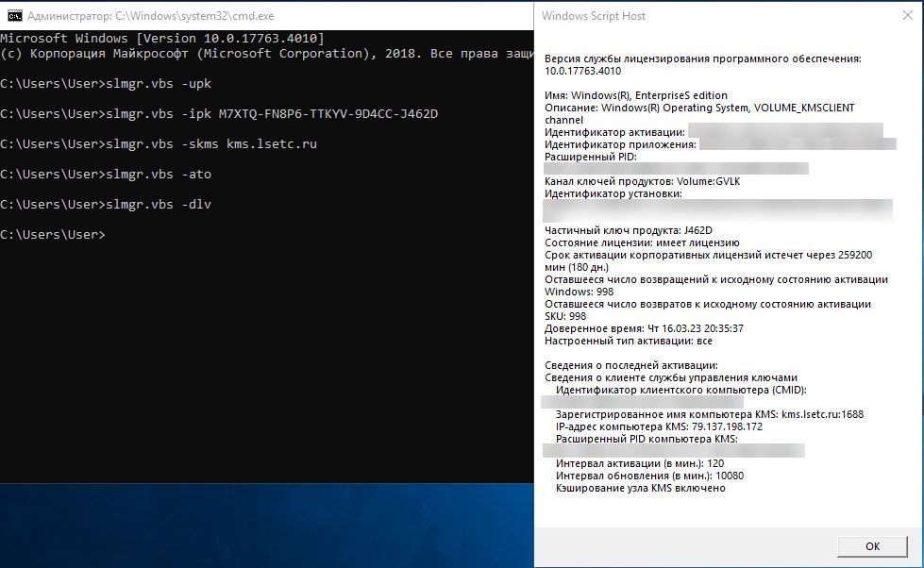Screen dimensions: 924x568
Task: Click the OK button in Windows Script Host
Action: 872,546
